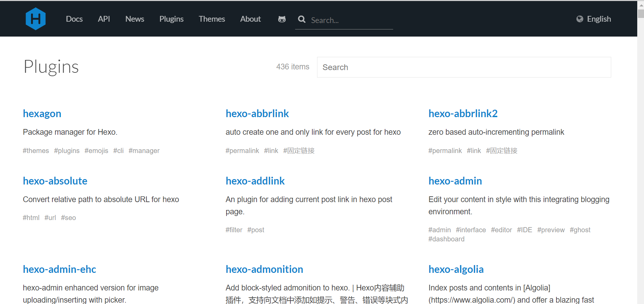Open the hexo-algolia plugin

click(x=456, y=269)
